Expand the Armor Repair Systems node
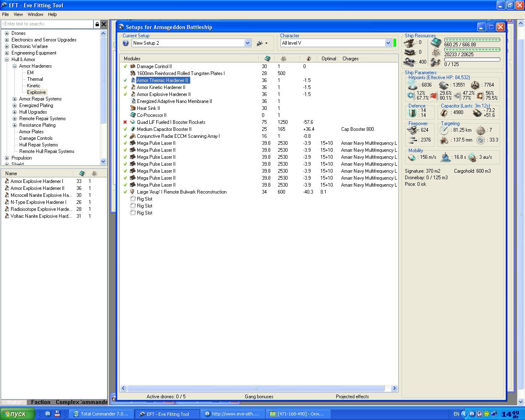This screenshot has width=525, height=420. (x=14, y=99)
